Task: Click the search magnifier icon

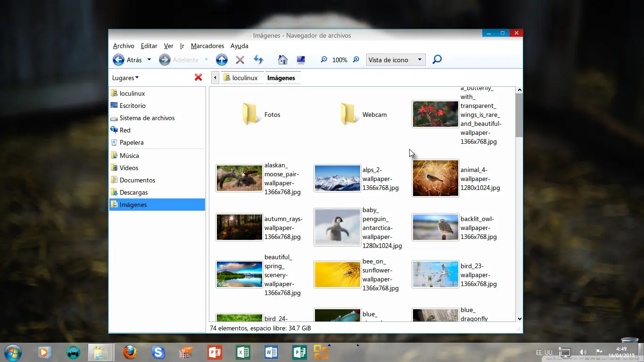Action: (437, 60)
